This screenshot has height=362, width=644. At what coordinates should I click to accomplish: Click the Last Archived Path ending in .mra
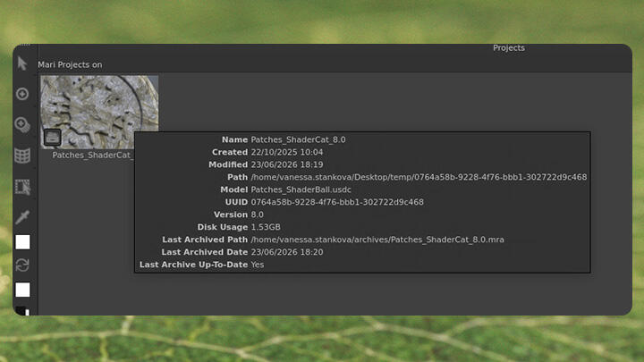(377, 240)
